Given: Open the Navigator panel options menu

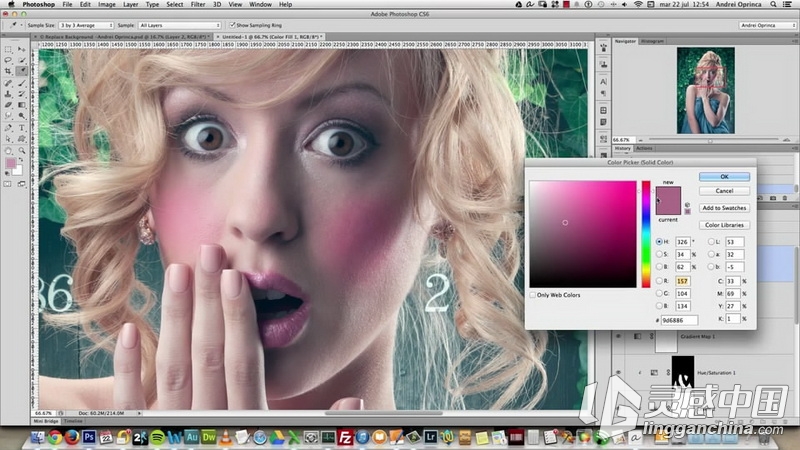Looking at the screenshot, I should click(794, 41).
